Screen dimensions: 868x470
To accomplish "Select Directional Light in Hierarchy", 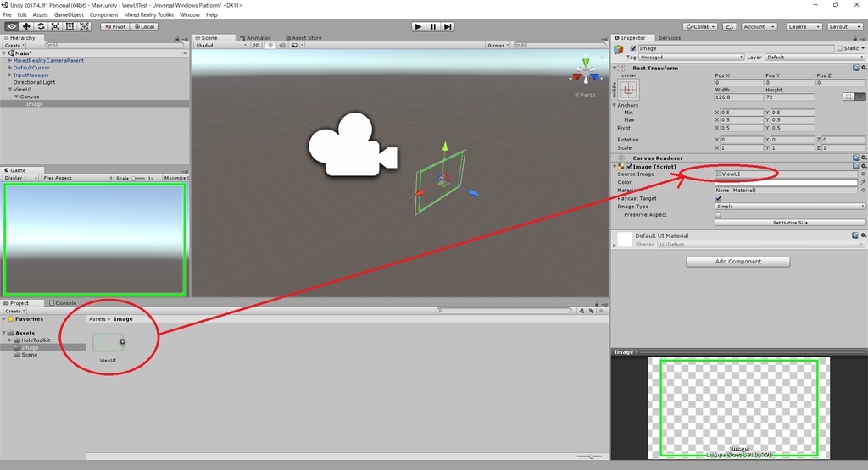I will pos(34,82).
